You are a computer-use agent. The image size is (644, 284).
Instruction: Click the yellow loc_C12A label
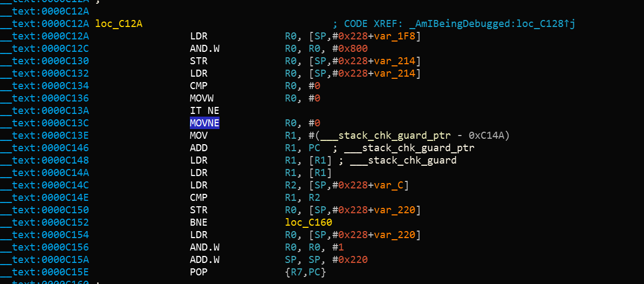pos(119,24)
